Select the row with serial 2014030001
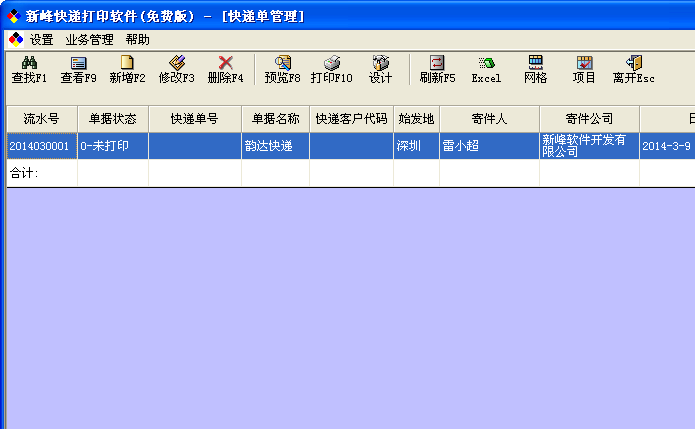 (40, 146)
